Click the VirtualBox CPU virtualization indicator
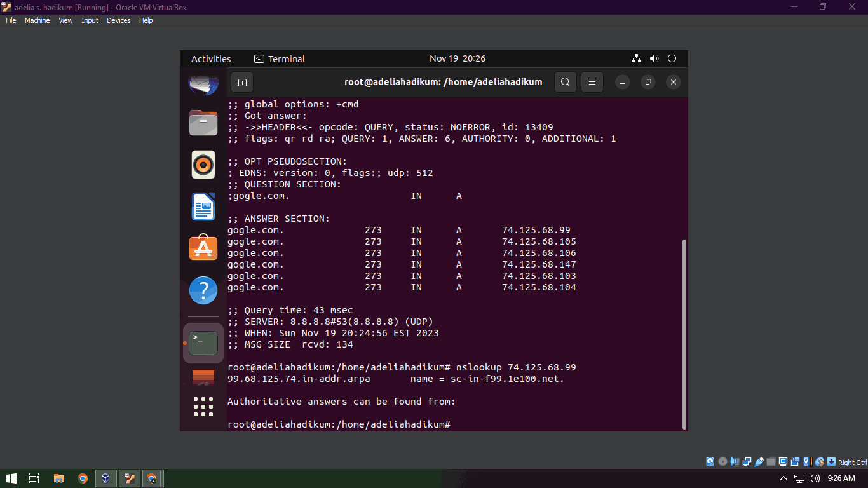The width and height of the screenshot is (868, 488). point(807,462)
